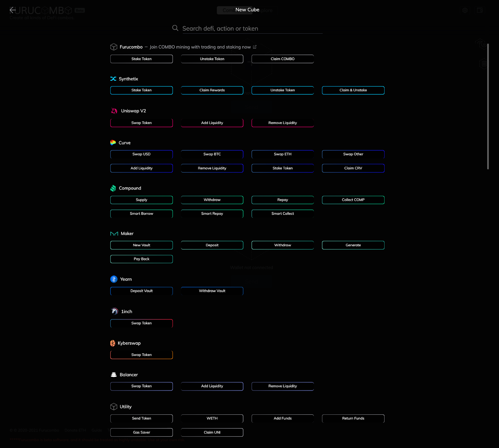The width and height of the screenshot is (499, 448).
Task: Pick 1inch Swap Token
Action: click(142, 323)
